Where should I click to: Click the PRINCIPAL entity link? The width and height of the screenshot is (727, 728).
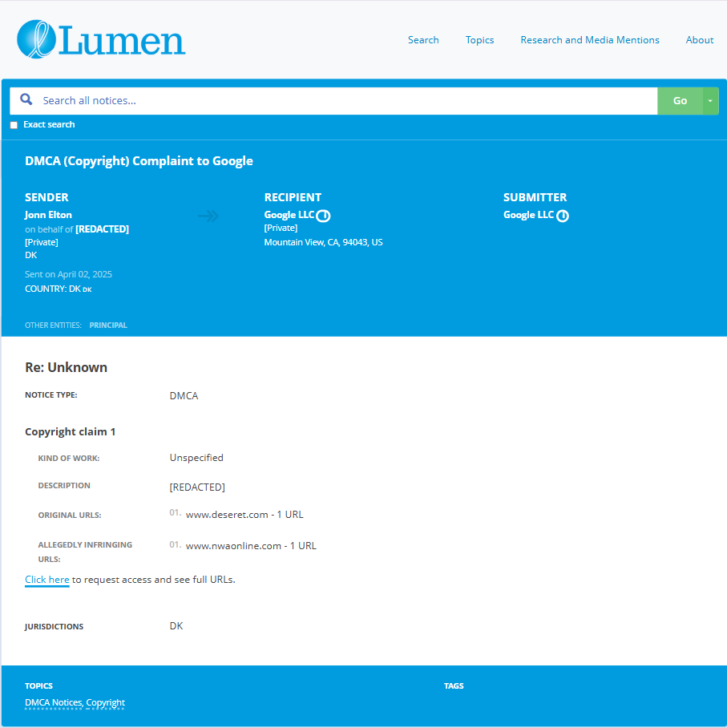click(x=108, y=325)
